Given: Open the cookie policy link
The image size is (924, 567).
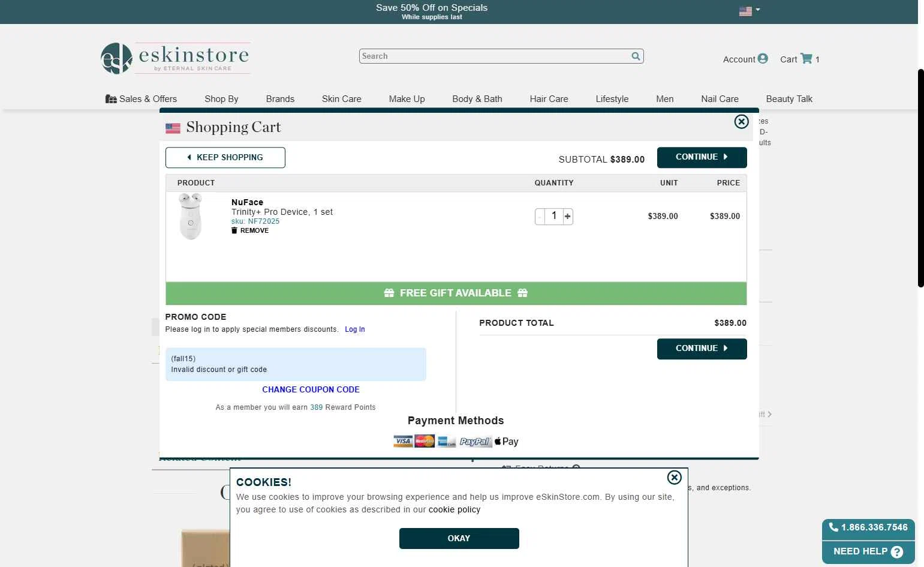Looking at the screenshot, I should tap(455, 509).
